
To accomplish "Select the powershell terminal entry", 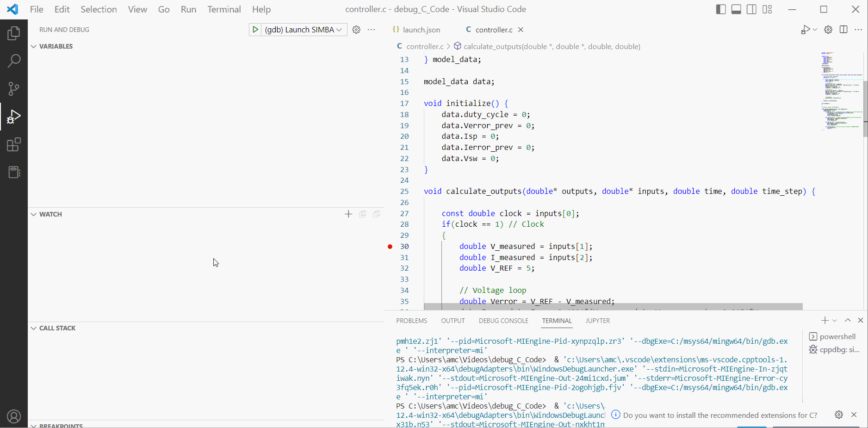I will click(833, 336).
